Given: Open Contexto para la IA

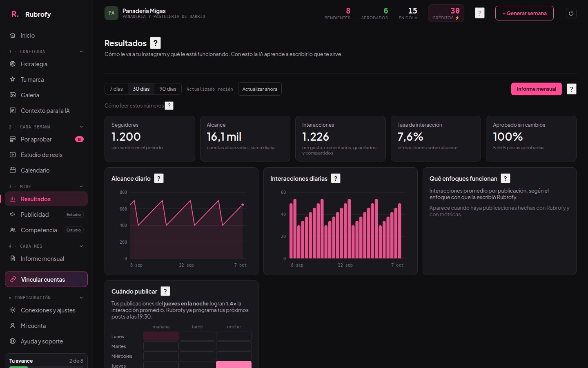Looking at the screenshot, I should pos(46,111).
